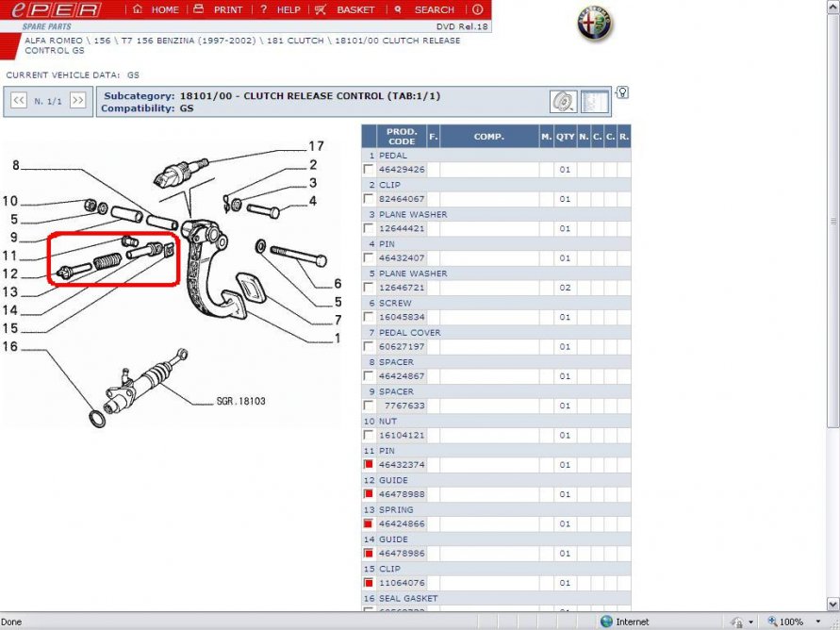Click the lightbulb hint icon
The height and width of the screenshot is (630, 840).
click(622, 92)
